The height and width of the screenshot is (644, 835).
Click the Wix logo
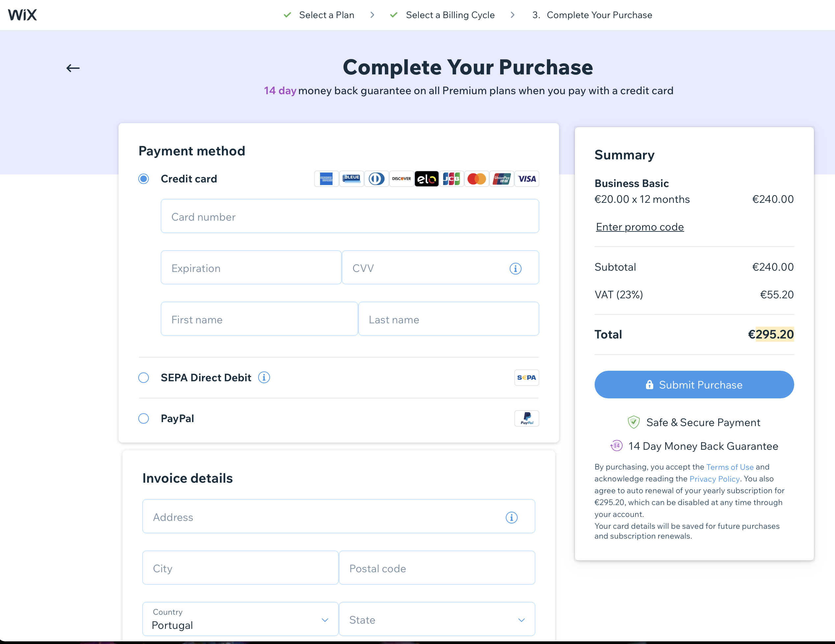[23, 15]
